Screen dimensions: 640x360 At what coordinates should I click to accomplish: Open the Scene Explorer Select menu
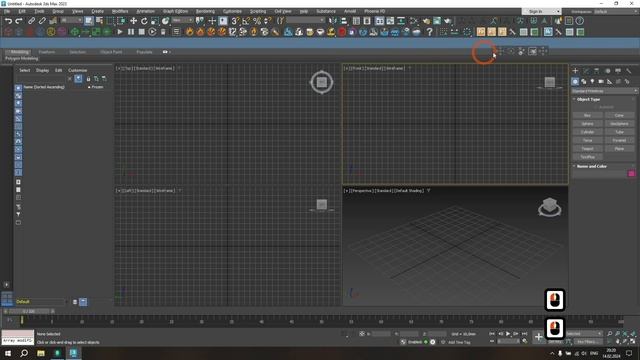24,70
